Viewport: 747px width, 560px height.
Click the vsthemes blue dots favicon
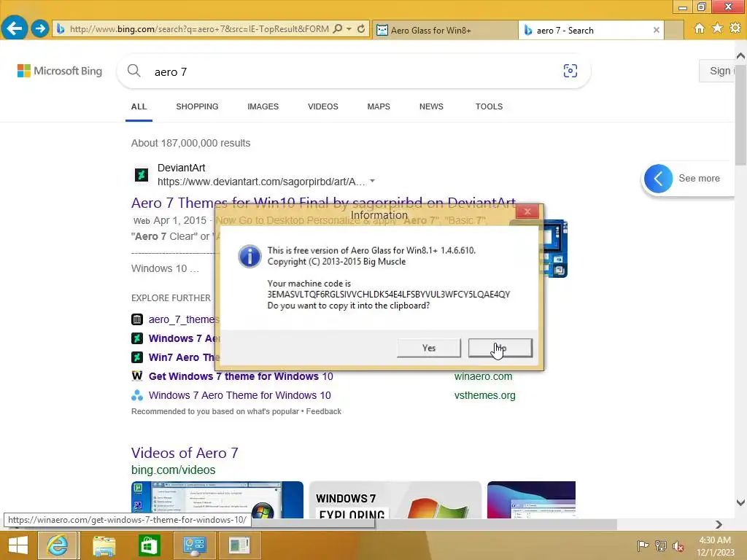pyautogui.click(x=137, y=395)
